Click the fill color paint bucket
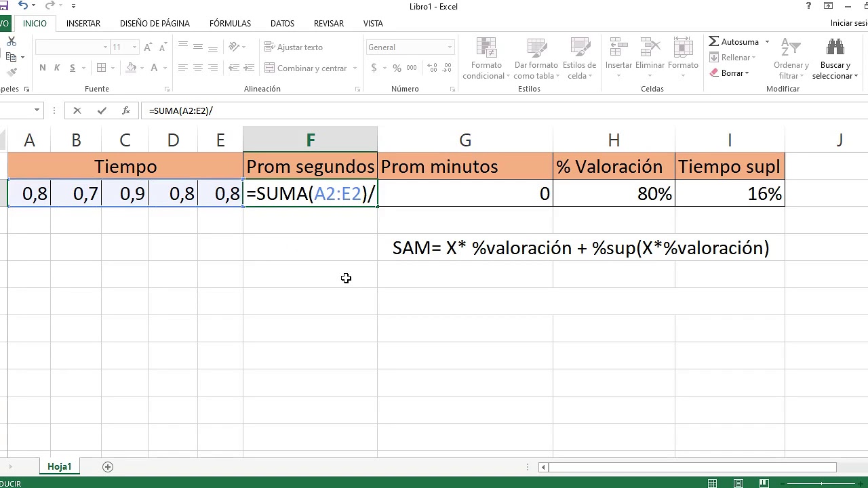 (x=131, y=68)
